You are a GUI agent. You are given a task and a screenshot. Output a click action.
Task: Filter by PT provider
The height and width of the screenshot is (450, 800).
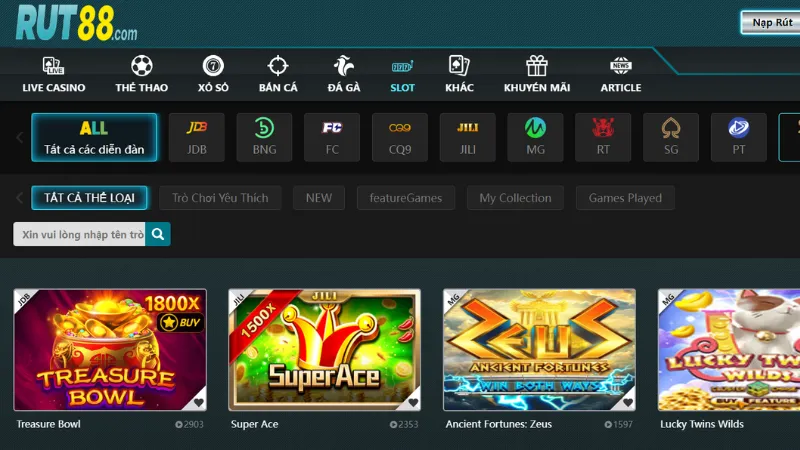(739, 137)
